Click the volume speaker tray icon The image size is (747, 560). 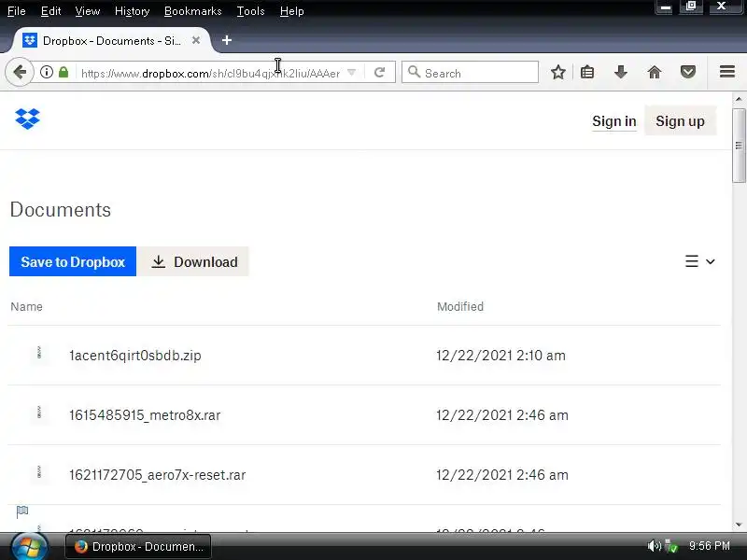[654, 546]
